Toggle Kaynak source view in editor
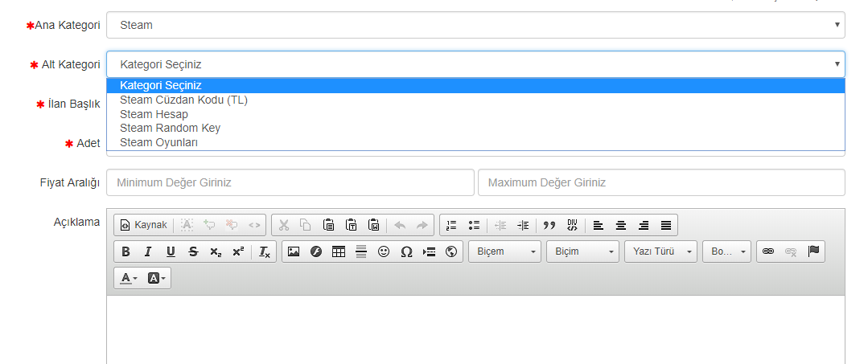 point(143,225)
